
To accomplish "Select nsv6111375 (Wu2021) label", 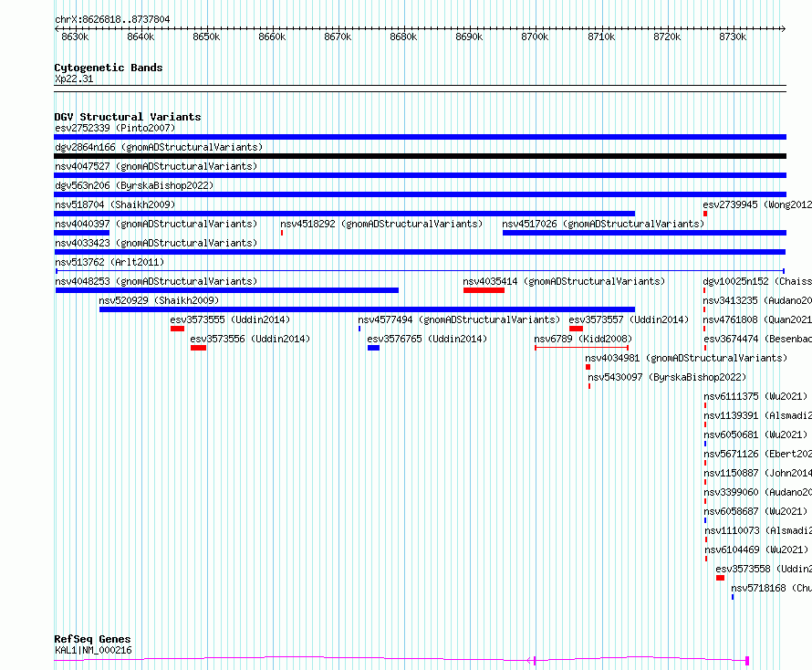I will tap(755, 396).
